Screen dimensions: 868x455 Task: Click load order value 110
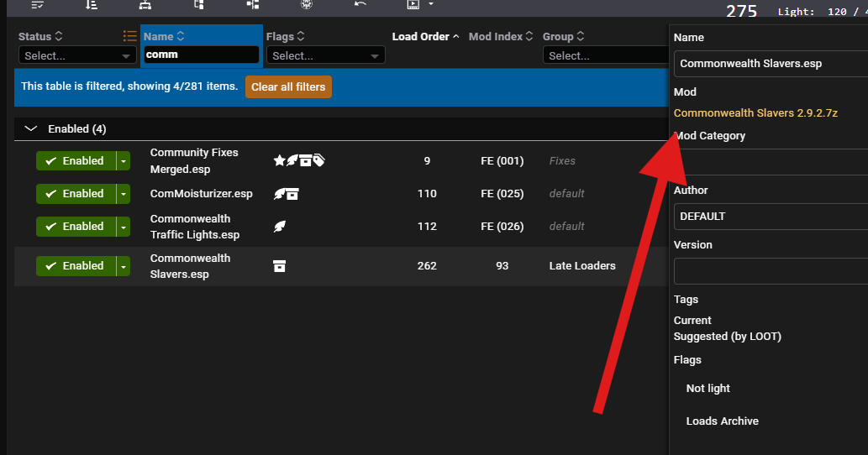pyautogui.click(x=427, y=193)
